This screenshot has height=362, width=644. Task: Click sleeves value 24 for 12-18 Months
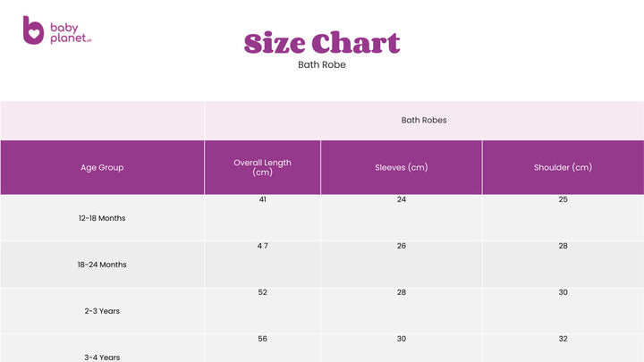pos(402,199)
